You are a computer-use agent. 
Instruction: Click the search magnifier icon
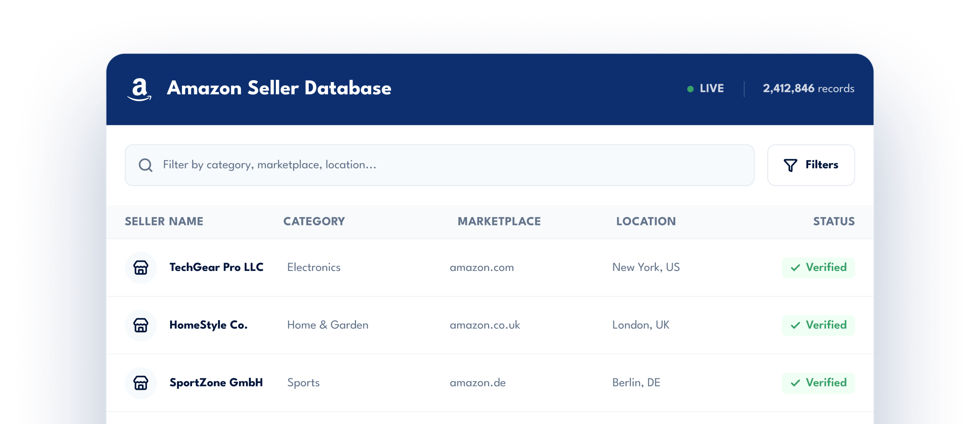click(146, 165)
